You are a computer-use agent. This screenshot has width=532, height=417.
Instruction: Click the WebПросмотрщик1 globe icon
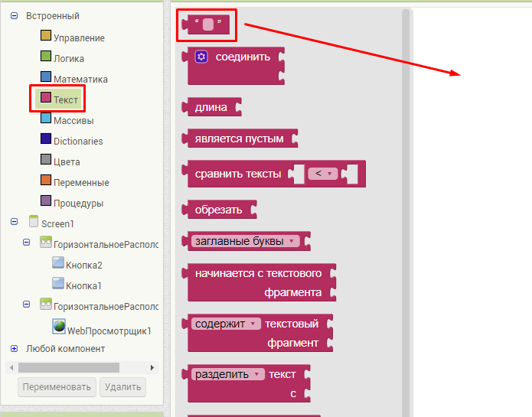click(x=59, y=326)
